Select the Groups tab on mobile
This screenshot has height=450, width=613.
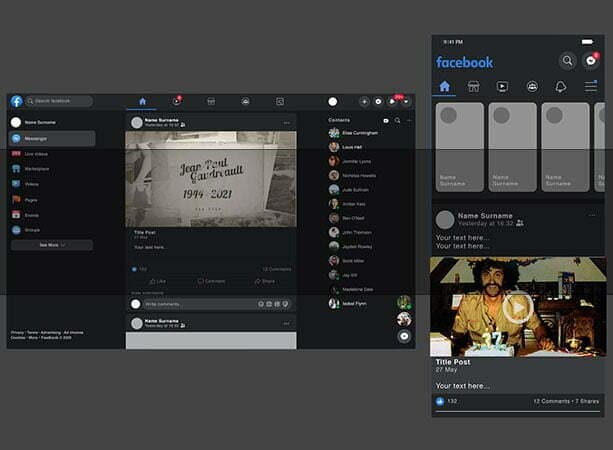[x=532, y=86]
